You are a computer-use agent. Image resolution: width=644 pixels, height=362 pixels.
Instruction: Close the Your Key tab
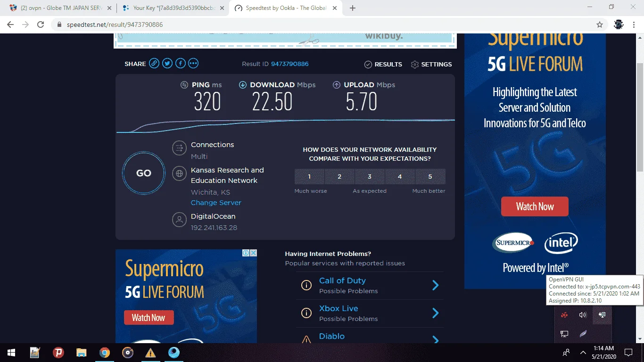222,8
